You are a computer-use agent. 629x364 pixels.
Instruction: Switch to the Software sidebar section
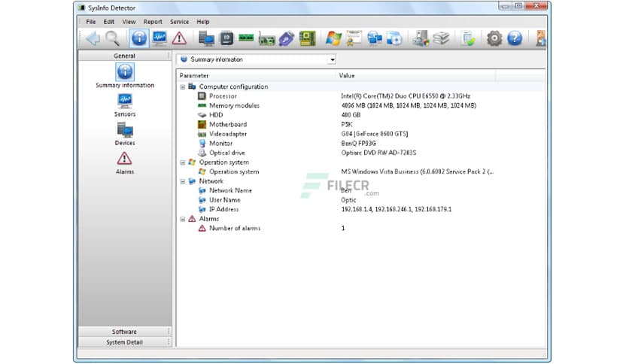tap(124, 332)
